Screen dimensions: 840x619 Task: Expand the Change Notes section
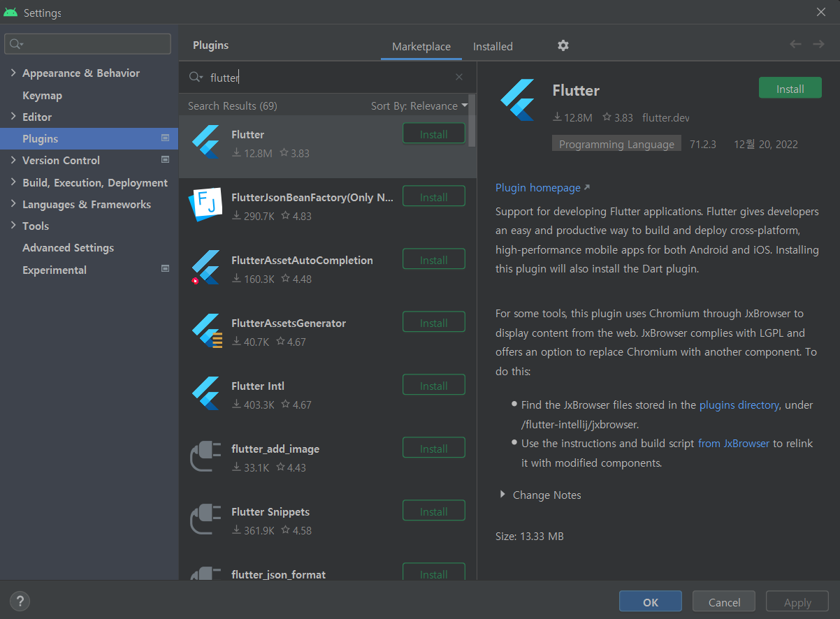point(502,495)
